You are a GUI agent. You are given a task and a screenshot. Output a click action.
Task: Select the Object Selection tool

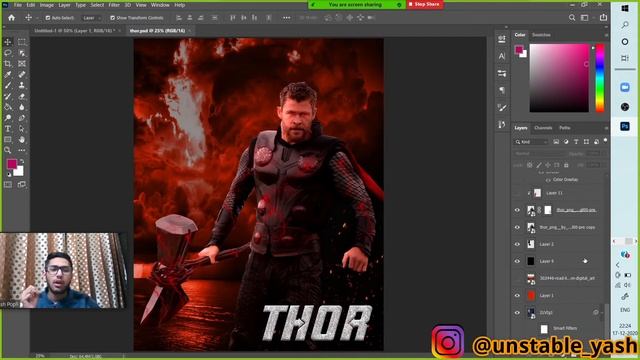click(22, 53)
